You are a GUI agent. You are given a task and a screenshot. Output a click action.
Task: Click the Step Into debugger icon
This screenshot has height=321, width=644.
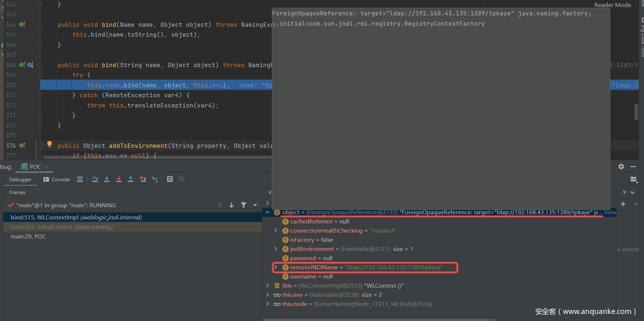(x=107, y=179)
